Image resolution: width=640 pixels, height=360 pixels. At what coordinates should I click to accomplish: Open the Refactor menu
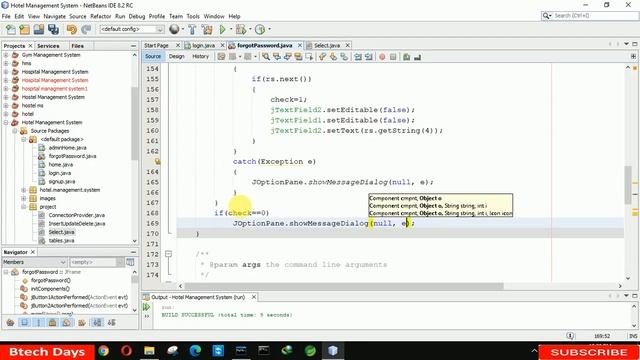tap(100, 16)
